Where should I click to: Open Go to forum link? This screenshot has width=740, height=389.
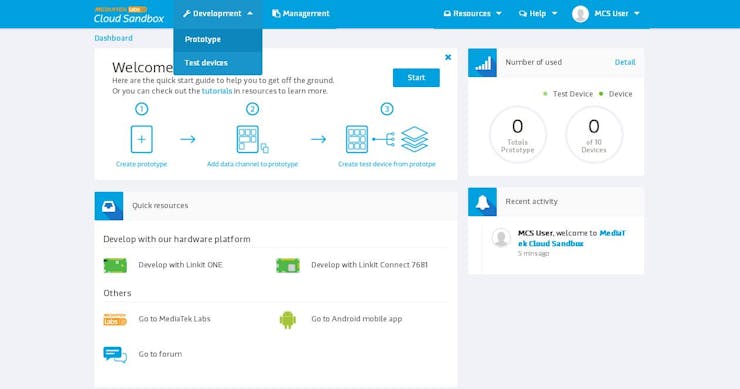[x=160, y=354]
